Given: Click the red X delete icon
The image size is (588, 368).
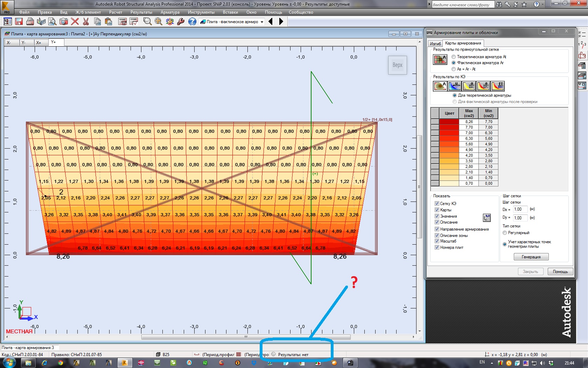Looking at the screenshot, I should click(75, 22).
